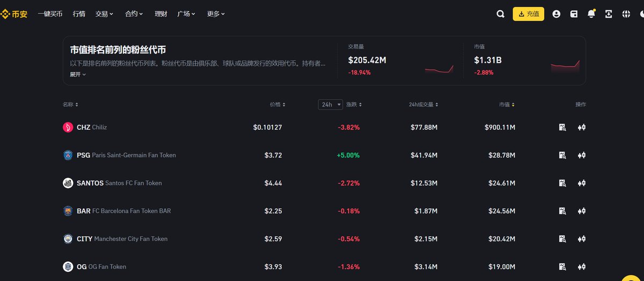Screen dimensions: 644x281
Task: Open the trade chart icon for CHZ
Action: [x=582, y=127]
